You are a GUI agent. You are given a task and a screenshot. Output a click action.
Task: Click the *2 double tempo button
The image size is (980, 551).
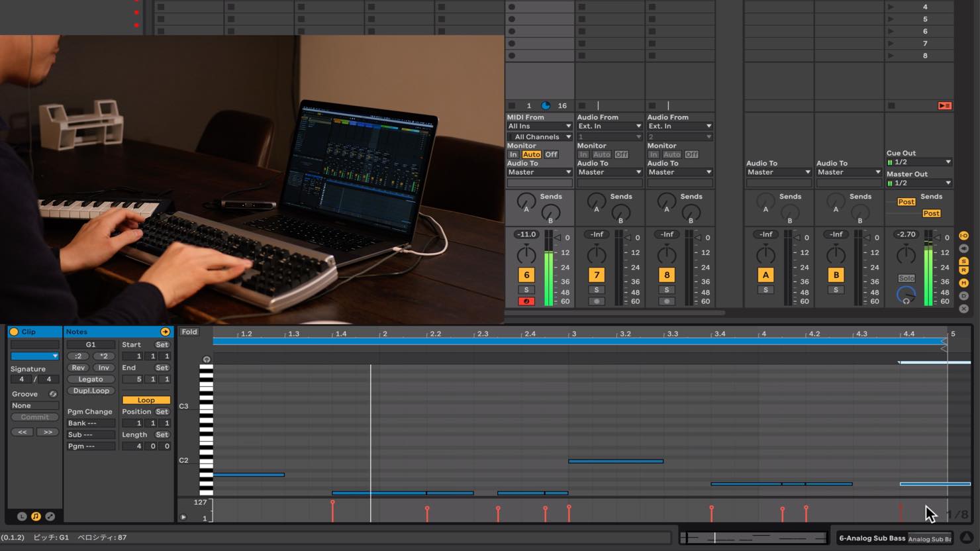tap(104, 356)
